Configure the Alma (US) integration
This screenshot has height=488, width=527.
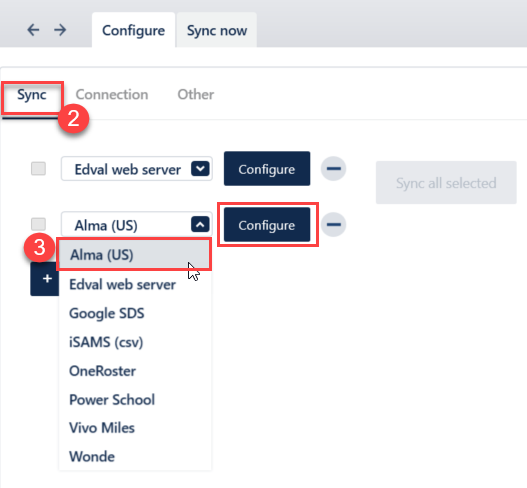(x=267, y=225)
